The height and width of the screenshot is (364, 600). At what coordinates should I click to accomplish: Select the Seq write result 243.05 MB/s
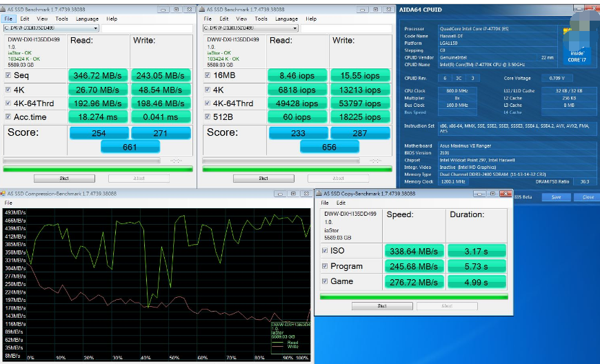(x=161, y=76)
